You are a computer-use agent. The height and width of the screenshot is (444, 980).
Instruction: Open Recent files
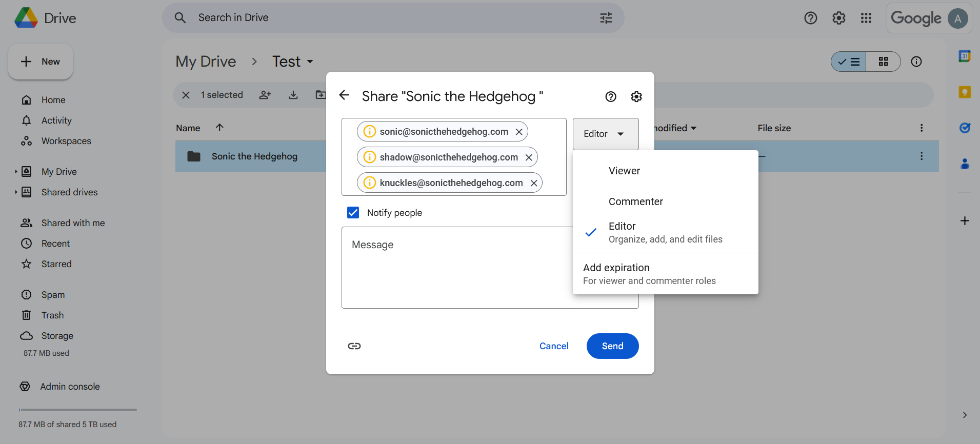55,244
